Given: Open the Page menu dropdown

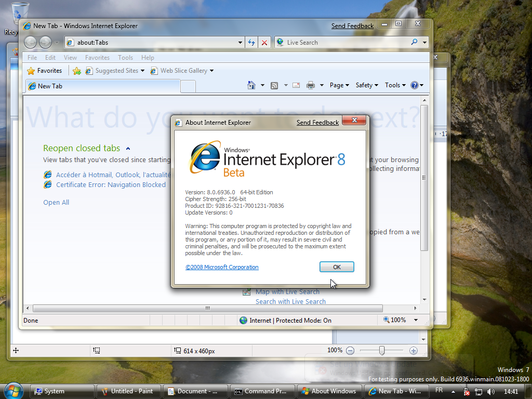Looking at the screenshot, I should coord(339,85).
